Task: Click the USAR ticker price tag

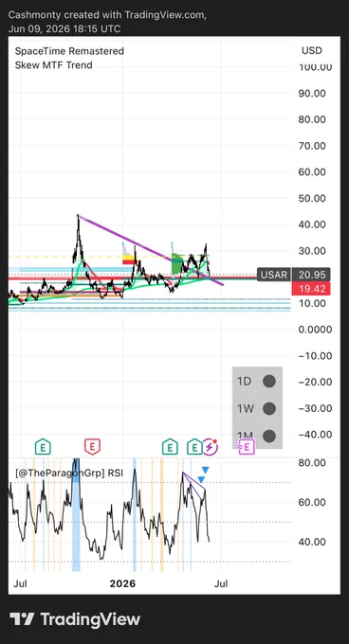Action: point(274,275)
